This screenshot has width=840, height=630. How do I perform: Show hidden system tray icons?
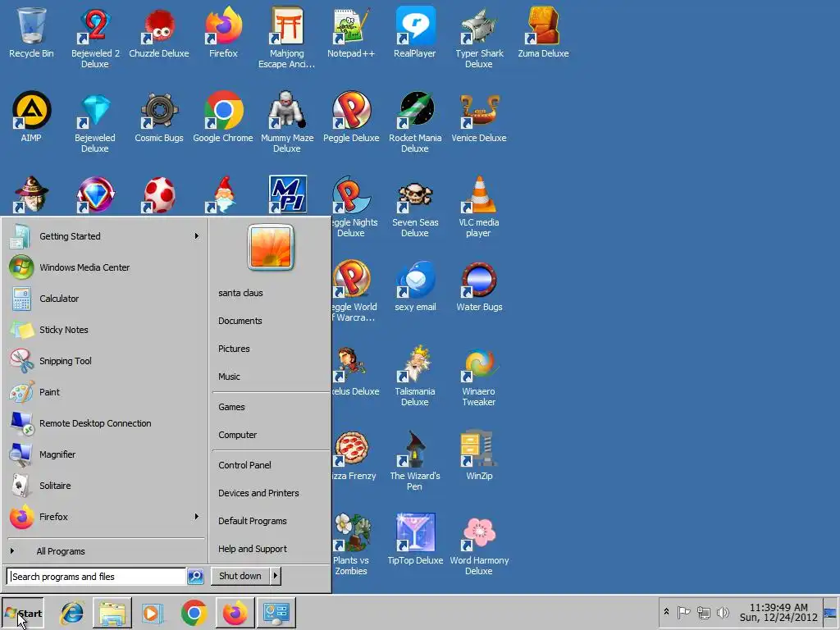(666, 611)
